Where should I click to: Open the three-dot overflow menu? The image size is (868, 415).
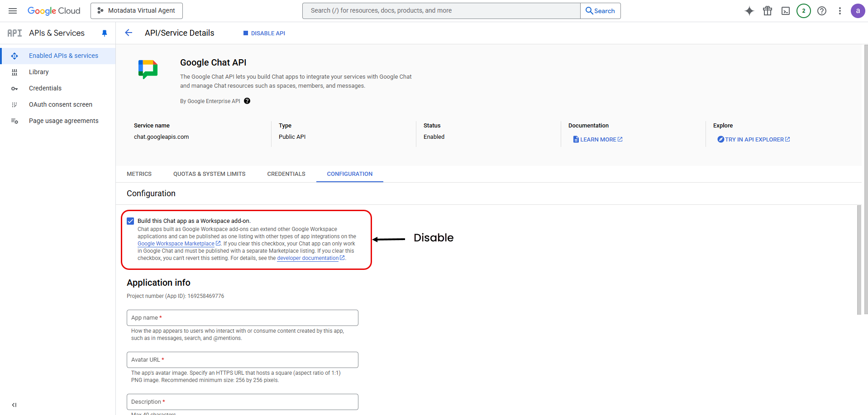coord(839,10)
